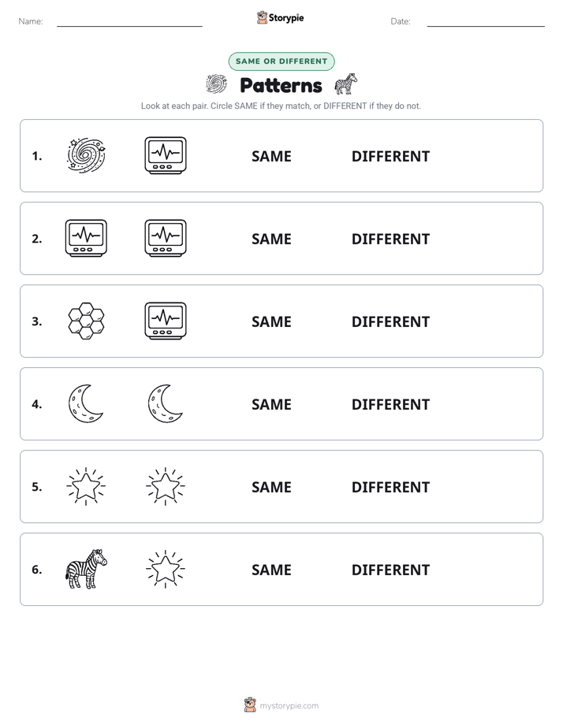Pick DIFFERENT for question 6
This screenshot has width=563, height=728.
tap(390, 570)
